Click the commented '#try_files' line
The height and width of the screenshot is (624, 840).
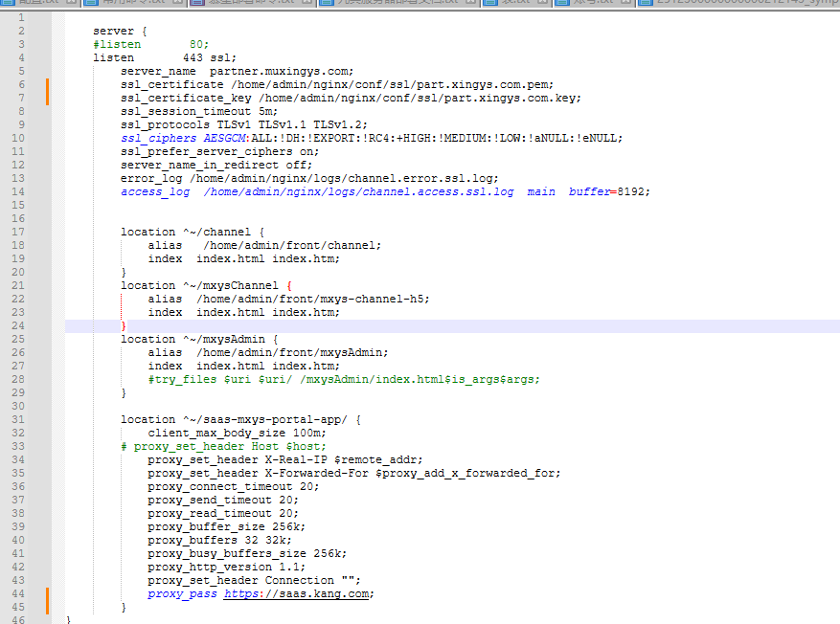[344, 379]
